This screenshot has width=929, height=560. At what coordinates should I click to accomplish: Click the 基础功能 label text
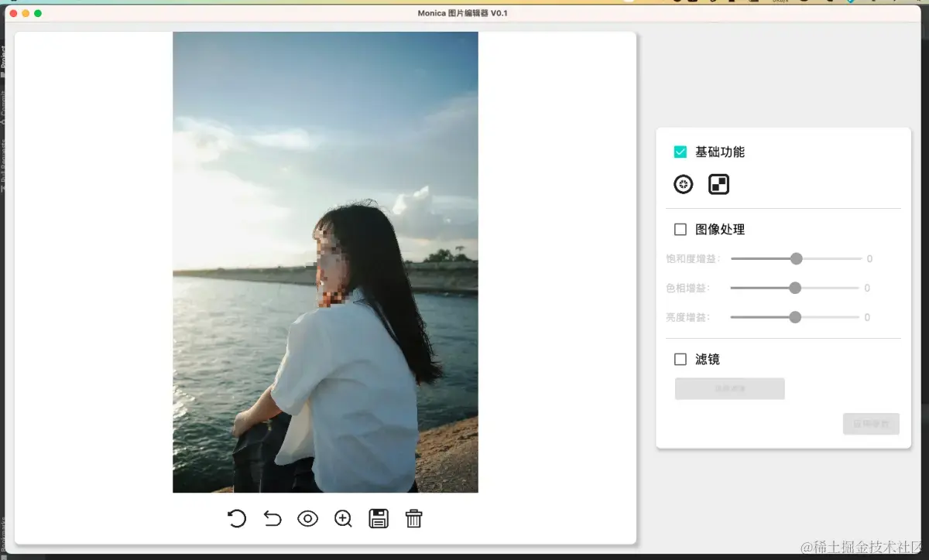pyautogui.click(x=720, y=152)
